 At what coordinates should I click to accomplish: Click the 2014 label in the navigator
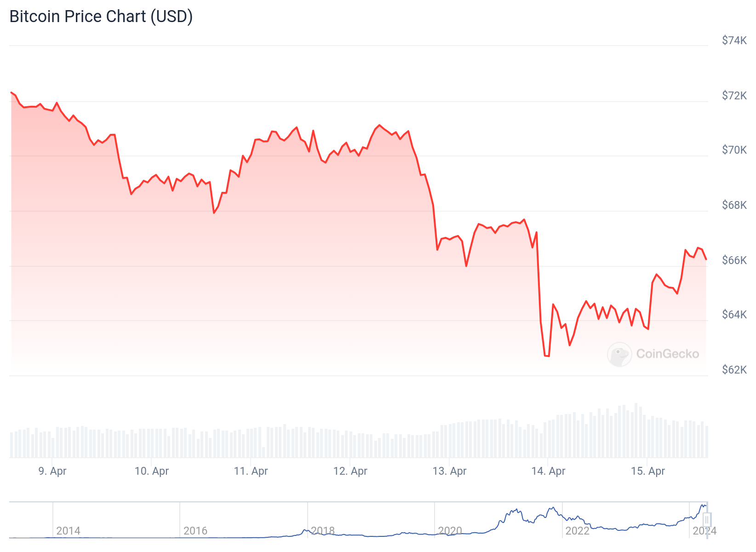[x=68, y=531]
